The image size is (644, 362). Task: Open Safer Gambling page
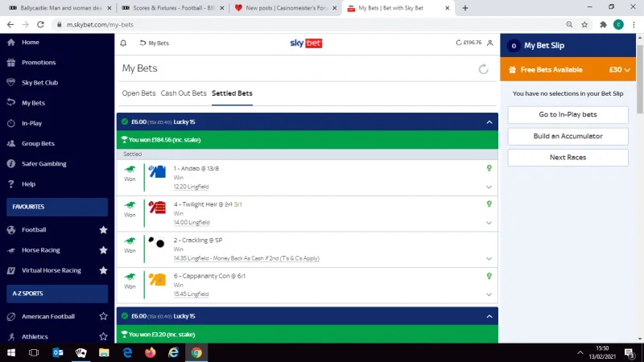pyautogui.click(x=44, y=164)
